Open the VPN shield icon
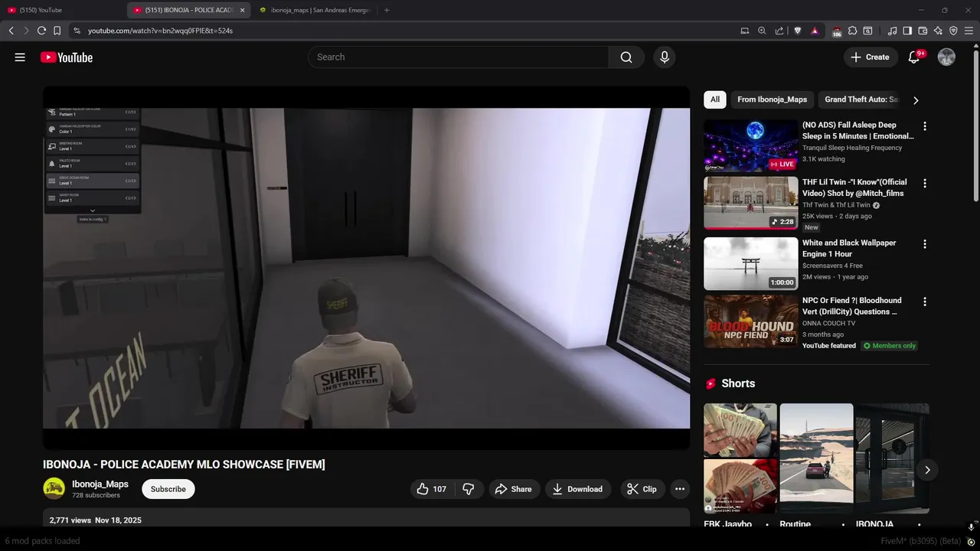980x551 pixels. coord(953,31)
